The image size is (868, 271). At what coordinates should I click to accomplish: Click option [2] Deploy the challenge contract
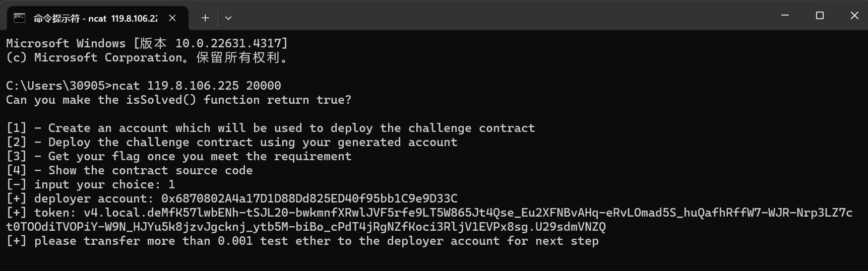pyautogui.click(x=232, y=142)
